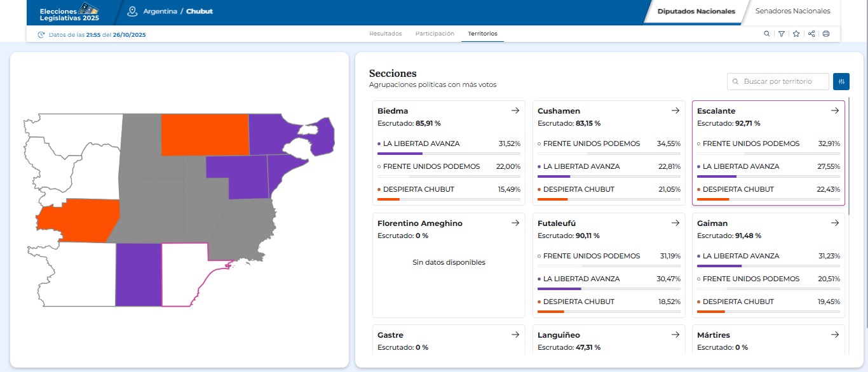Click the Elecciones Legislativas 2025 logo

[x=69, y=12]
